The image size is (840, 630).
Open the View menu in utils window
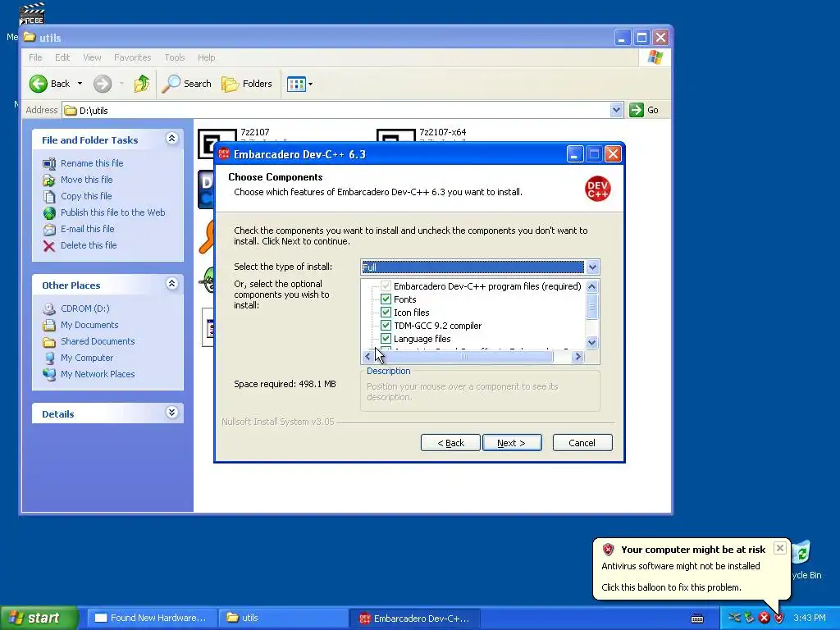(92, 57)
